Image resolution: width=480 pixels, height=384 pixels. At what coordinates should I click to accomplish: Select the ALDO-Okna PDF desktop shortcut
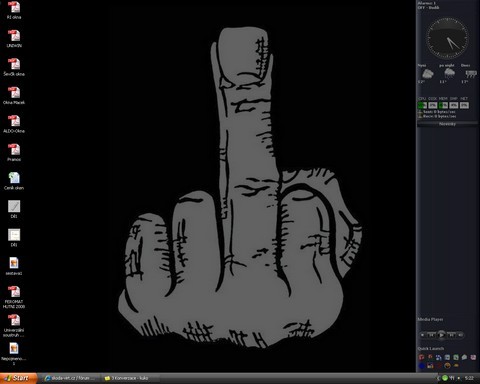click(14, 124)
